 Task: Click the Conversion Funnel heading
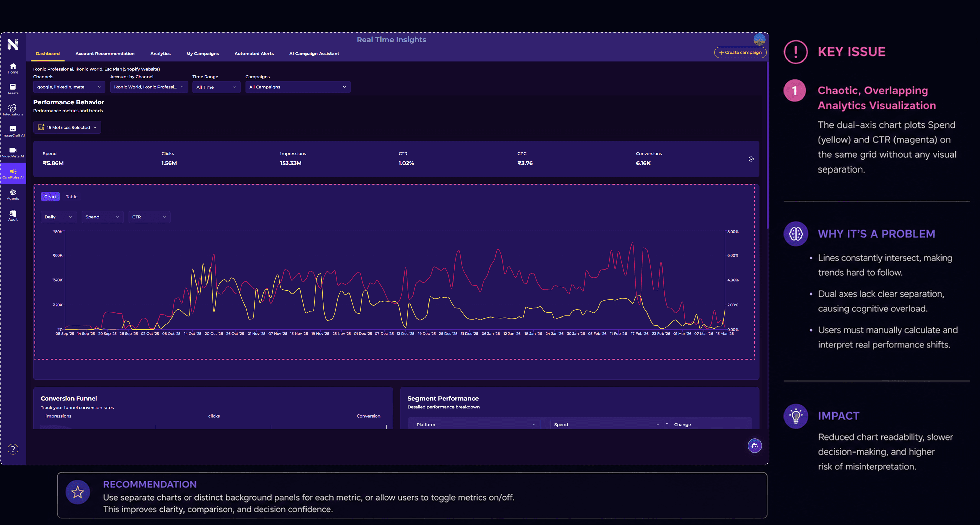[x=69, y=398]
